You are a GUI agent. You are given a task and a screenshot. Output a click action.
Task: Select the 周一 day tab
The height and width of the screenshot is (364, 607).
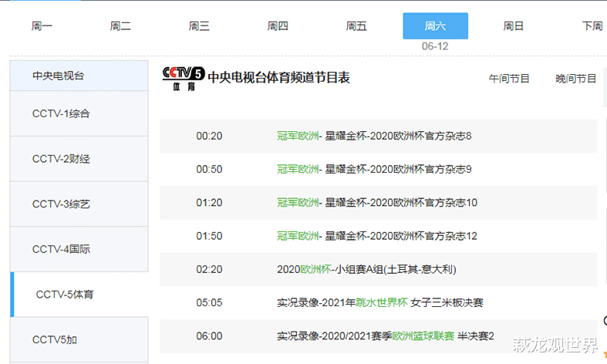(x=42, y=26)
